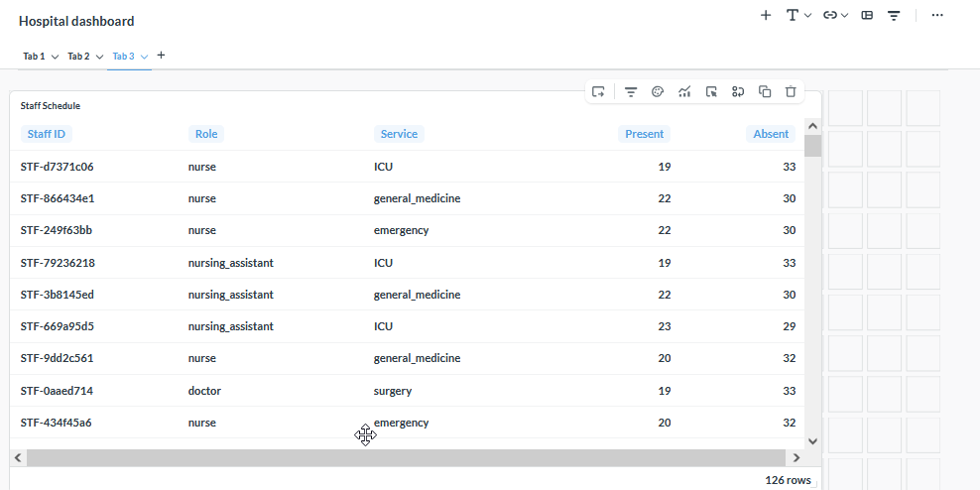Open the Tab 1 chevron menu
980x490 pixels.
[x=55, y=57]
